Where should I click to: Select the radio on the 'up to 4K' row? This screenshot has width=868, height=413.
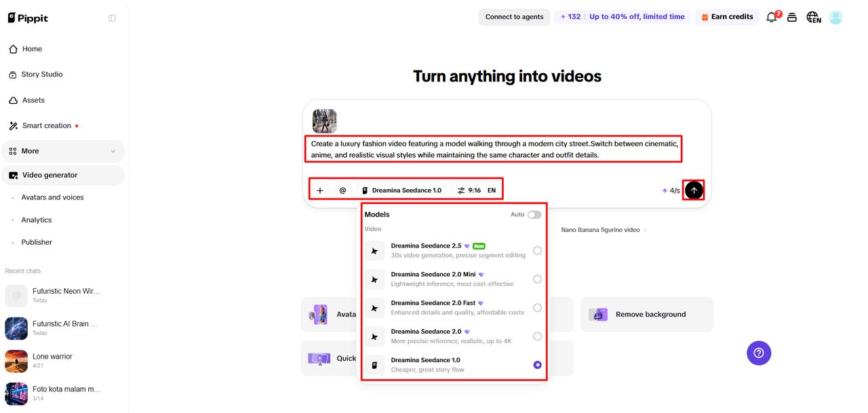click(537, 336)
